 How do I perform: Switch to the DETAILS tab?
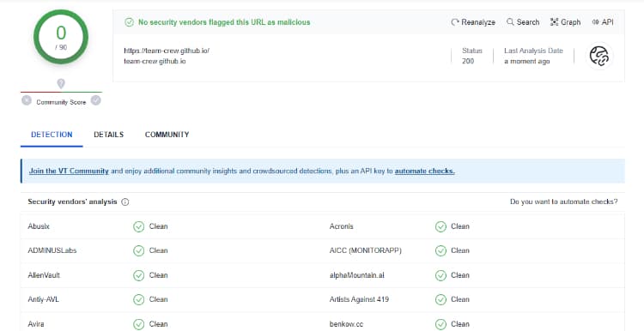108,135
